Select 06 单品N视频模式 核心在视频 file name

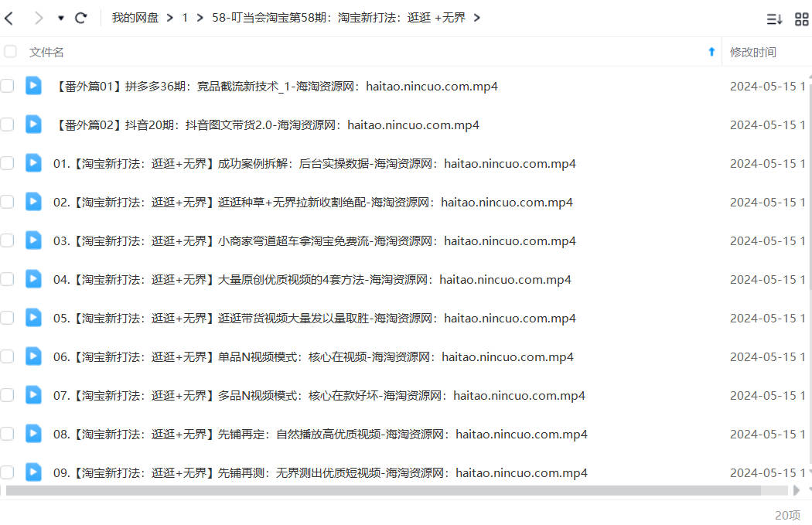click(x=313, y=357)
